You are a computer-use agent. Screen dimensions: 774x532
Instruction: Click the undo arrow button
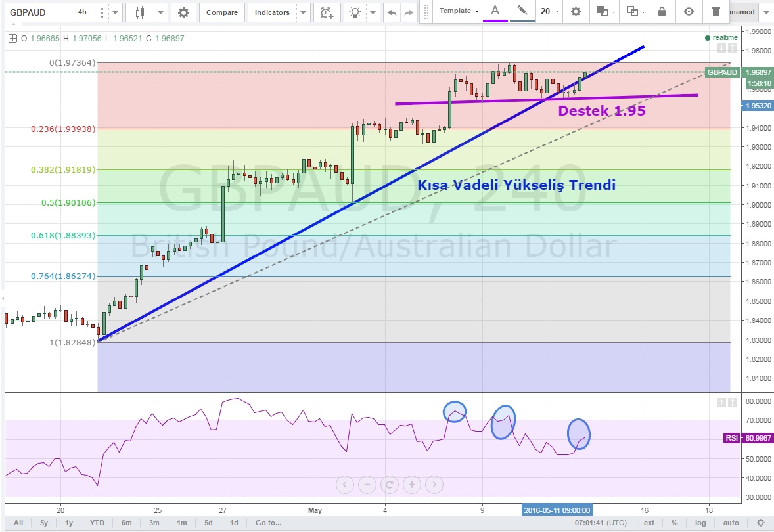click(392, 12)
